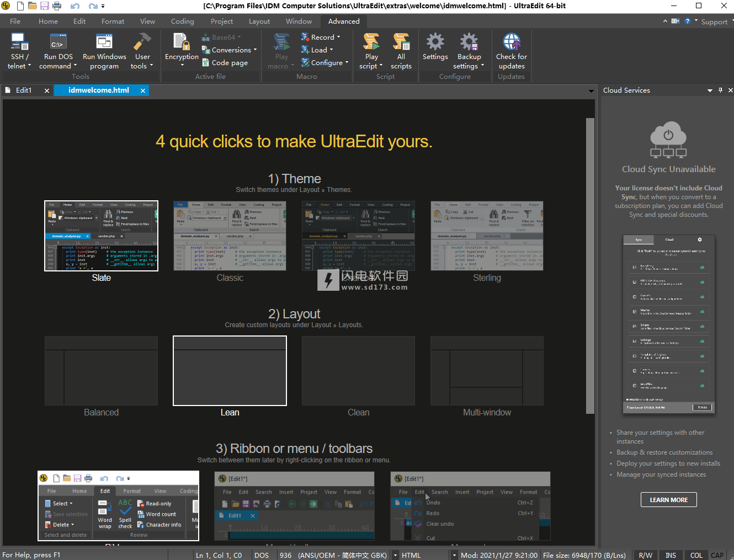Click the Ln 1, Col 1 position indicator

(x=219, y=555)
